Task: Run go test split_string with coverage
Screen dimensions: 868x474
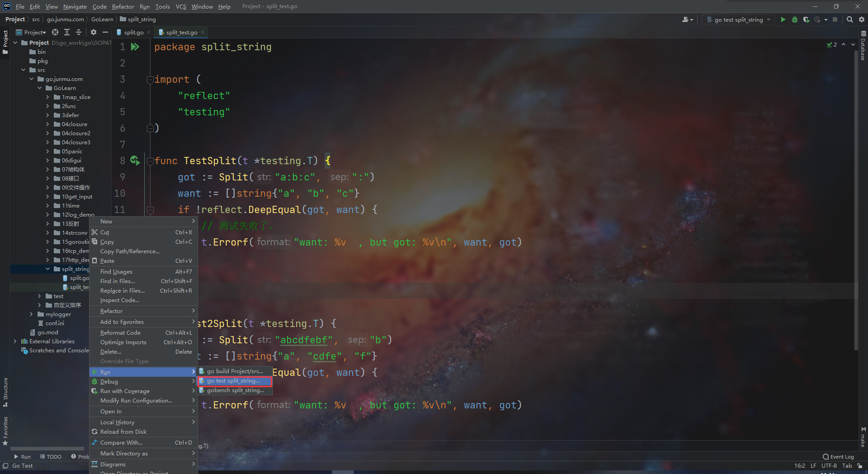Action: [x=806, y=19]
